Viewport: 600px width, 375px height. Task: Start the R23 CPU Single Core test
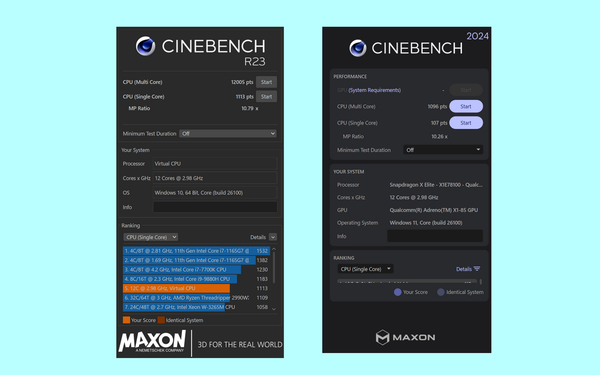(266, 96)
